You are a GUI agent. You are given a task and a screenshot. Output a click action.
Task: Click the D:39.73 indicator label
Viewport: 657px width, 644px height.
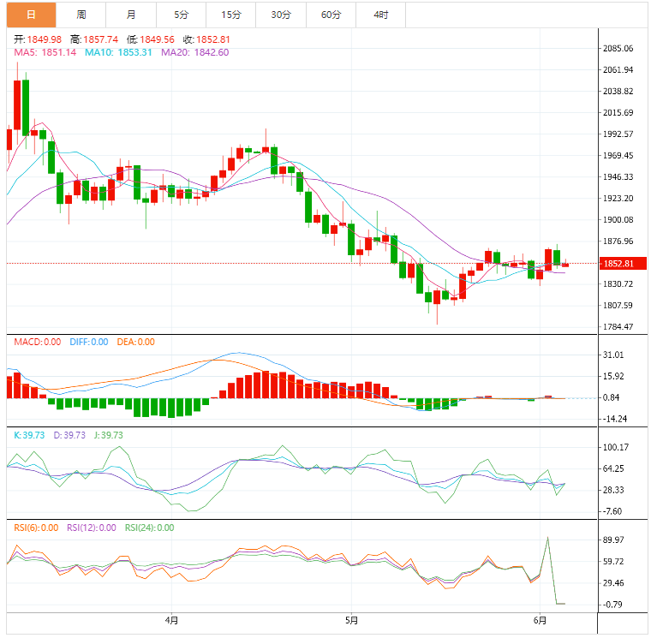click(x=69, y=435)
